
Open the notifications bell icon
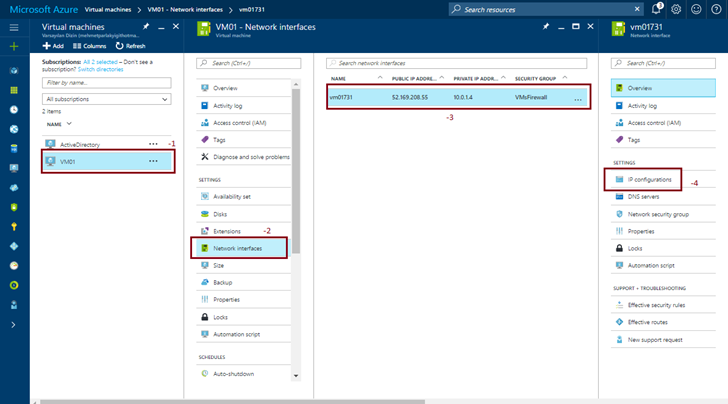click(656, 9)
